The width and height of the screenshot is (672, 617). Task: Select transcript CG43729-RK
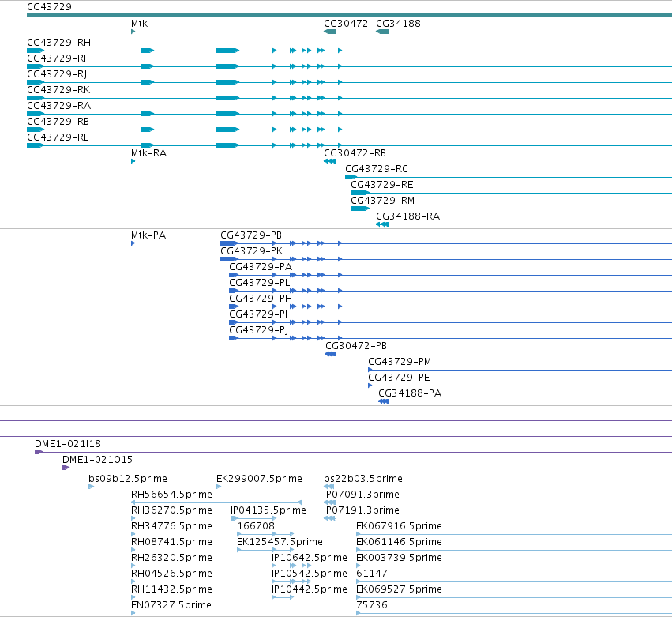[x=58, y=90]
